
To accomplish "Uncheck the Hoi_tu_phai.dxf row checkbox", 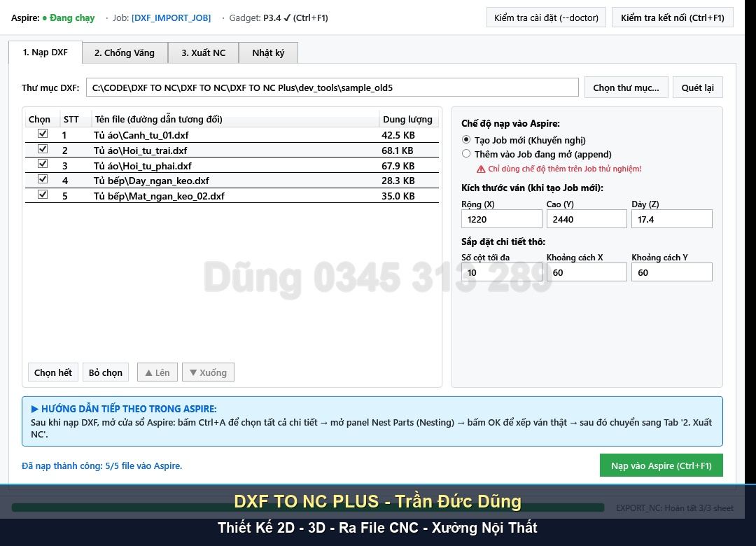I will click(43, 164).
